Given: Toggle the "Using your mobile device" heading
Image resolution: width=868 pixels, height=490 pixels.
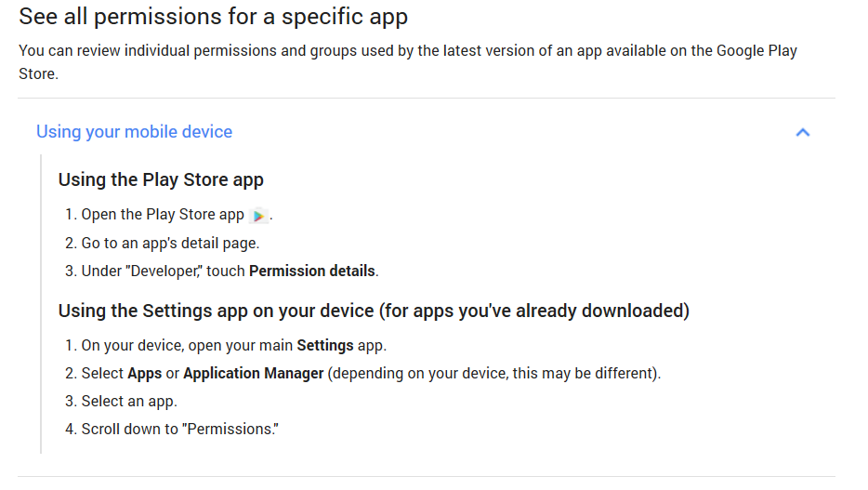Looking at the screenshot, I should [134, 132].
